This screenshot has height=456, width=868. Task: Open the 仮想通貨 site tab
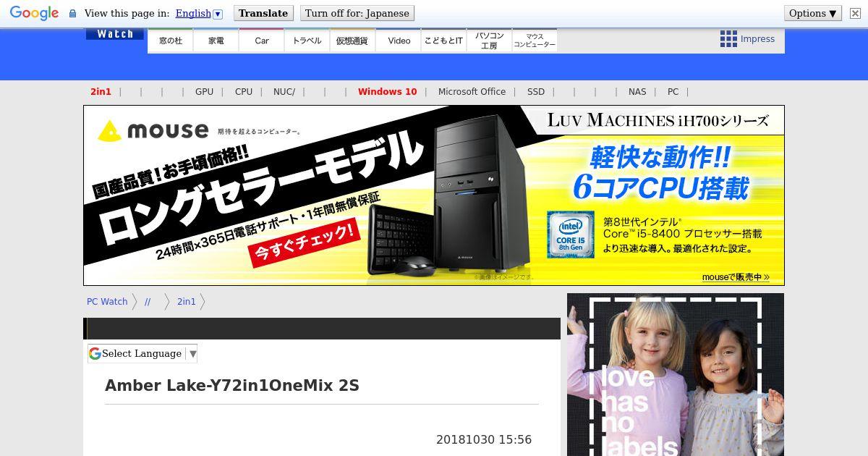coord(352,41)
